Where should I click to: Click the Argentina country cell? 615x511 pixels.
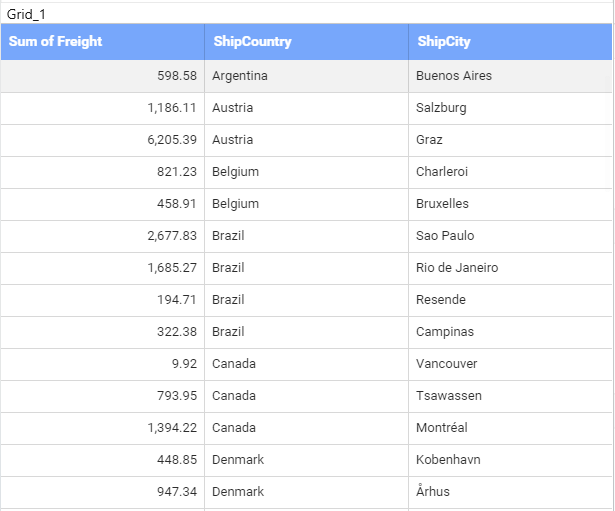pos(240,76)
